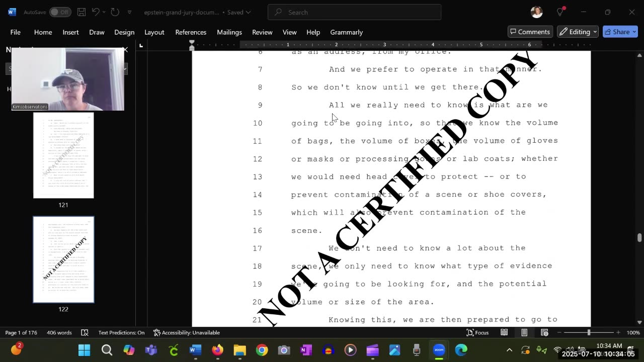Toggle Text Predictions status indicator
644x362 pixels.
point(121,332)
